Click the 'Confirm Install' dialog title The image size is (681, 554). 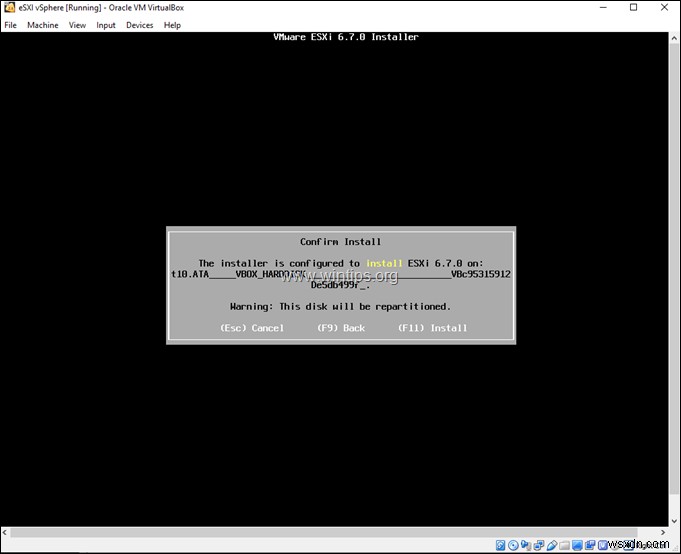[x=340, y=242]
